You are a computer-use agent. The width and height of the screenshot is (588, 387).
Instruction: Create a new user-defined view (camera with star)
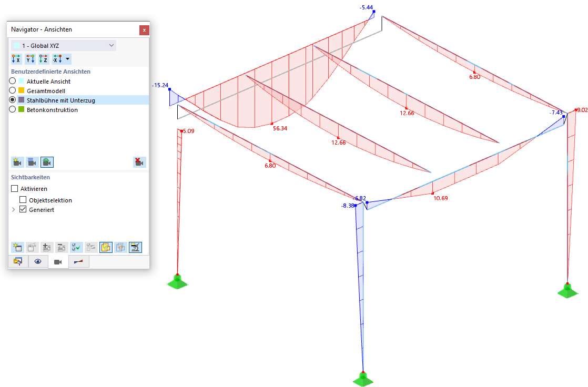(x=17, y=162)
